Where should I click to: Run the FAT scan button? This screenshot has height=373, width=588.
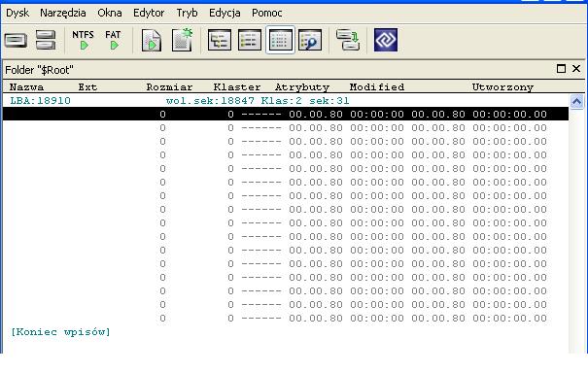pos(114,40)
